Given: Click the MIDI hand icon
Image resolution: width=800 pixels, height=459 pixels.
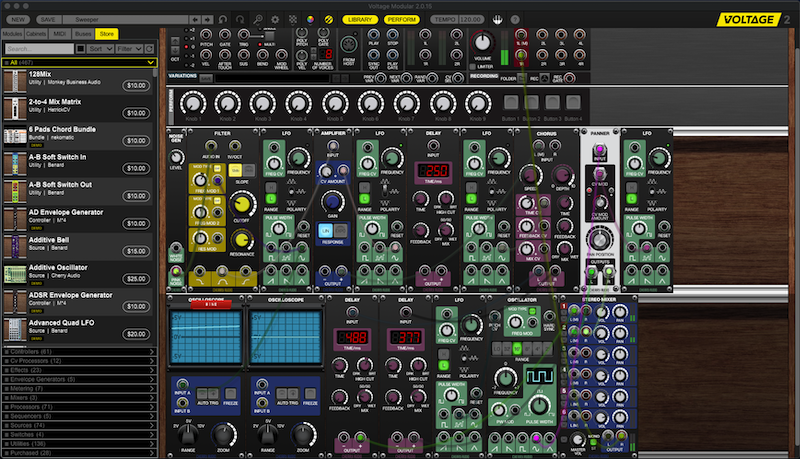Looking at the screenshot, I should pyautogui.click(x=497, y=19).
